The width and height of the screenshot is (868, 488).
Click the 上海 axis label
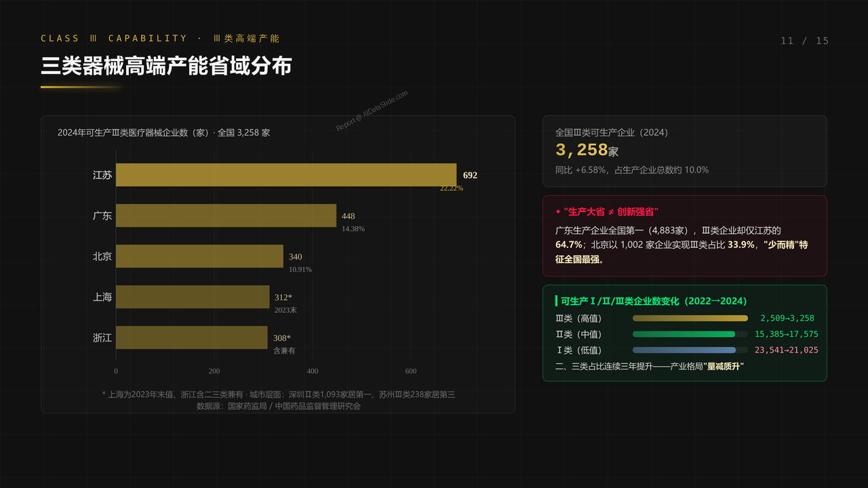[102, 297]
